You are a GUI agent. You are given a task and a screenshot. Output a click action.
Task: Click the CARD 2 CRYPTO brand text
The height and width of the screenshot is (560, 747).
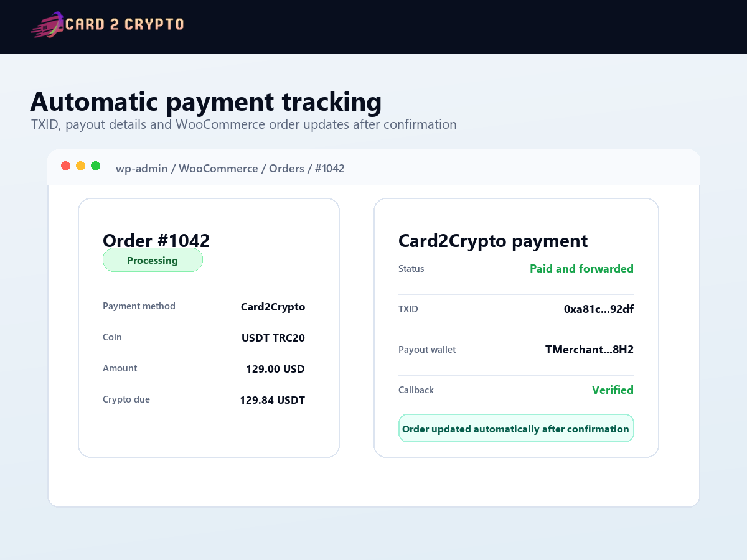pyautogui.click(x=125, y=24)
